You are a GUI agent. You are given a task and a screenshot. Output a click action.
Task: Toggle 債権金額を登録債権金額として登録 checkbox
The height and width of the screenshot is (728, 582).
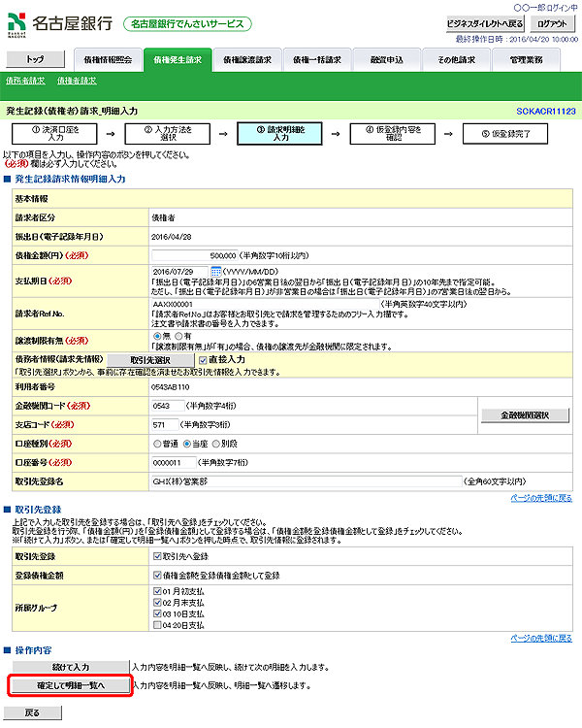pyautogui.click(x=157, y=576)
